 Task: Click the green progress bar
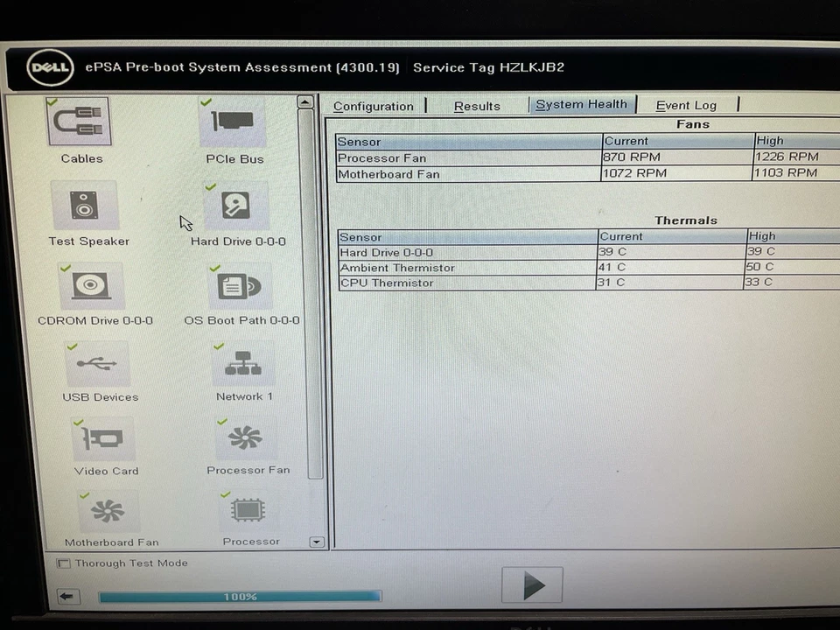[240, 596]
